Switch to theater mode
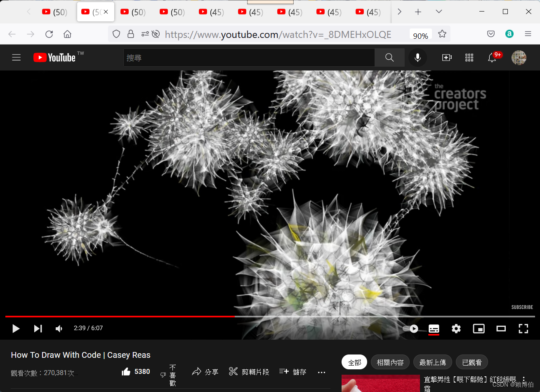Image resolution: width=540 pixels, height=392 pixels. [501, 329]
